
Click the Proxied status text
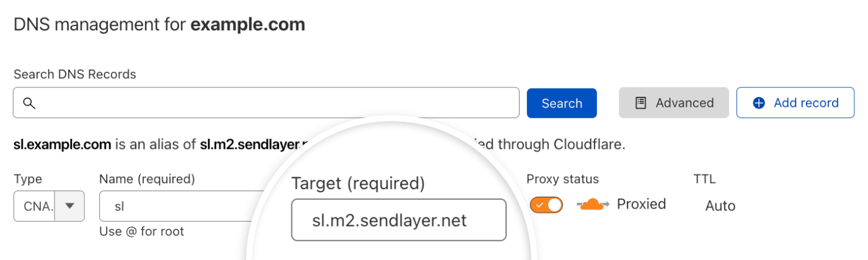(641, 204)
